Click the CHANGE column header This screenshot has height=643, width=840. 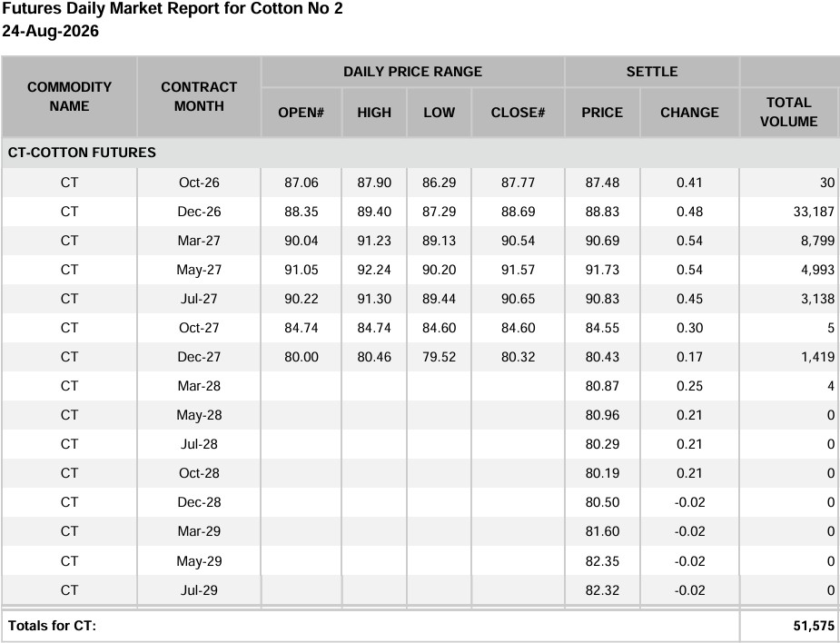tap(689, 113)
